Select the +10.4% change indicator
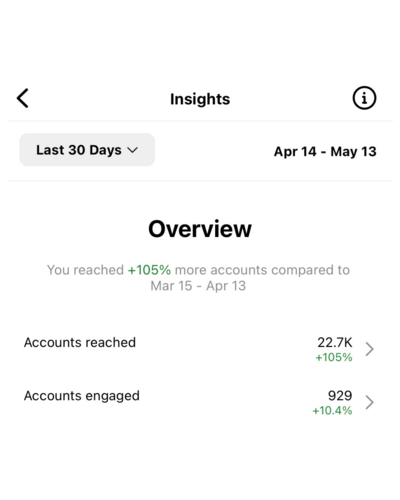 (332, 411)
